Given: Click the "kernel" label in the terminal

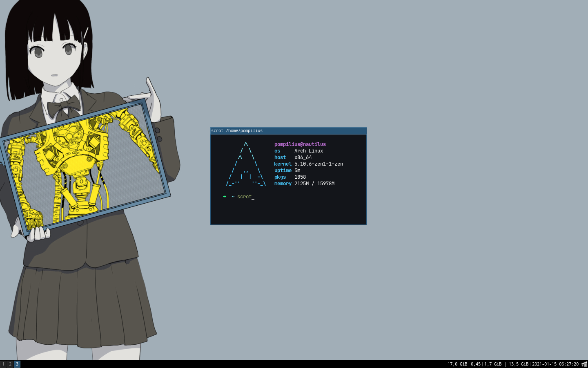Looking at the screenshot, I should 283,164.
